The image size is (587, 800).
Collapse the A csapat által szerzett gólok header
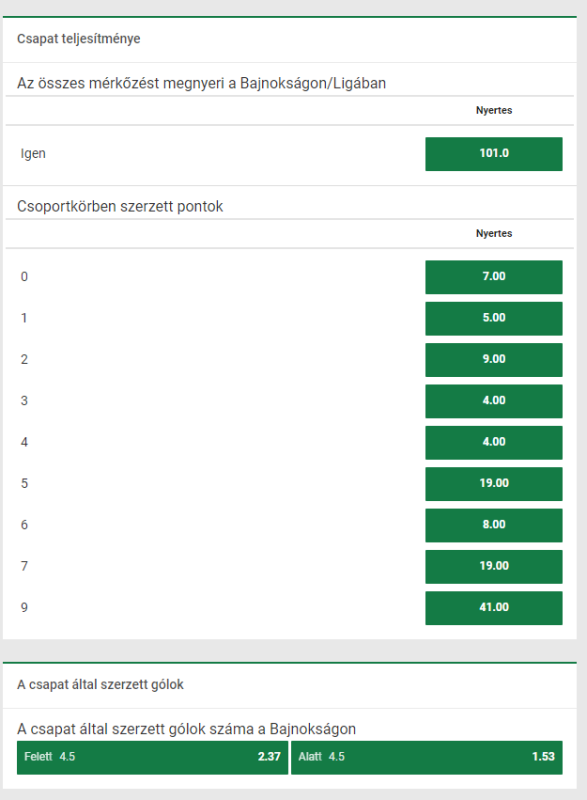point(290,685)
